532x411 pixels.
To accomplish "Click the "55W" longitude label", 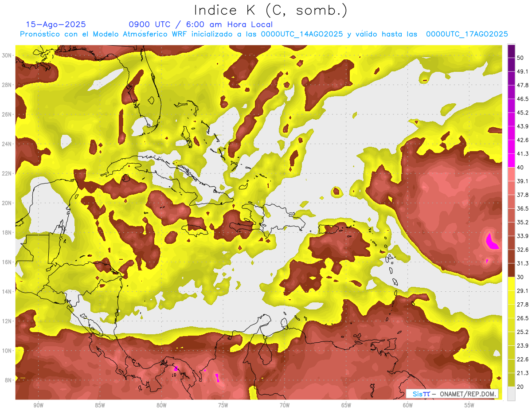I will pos(469,405).
